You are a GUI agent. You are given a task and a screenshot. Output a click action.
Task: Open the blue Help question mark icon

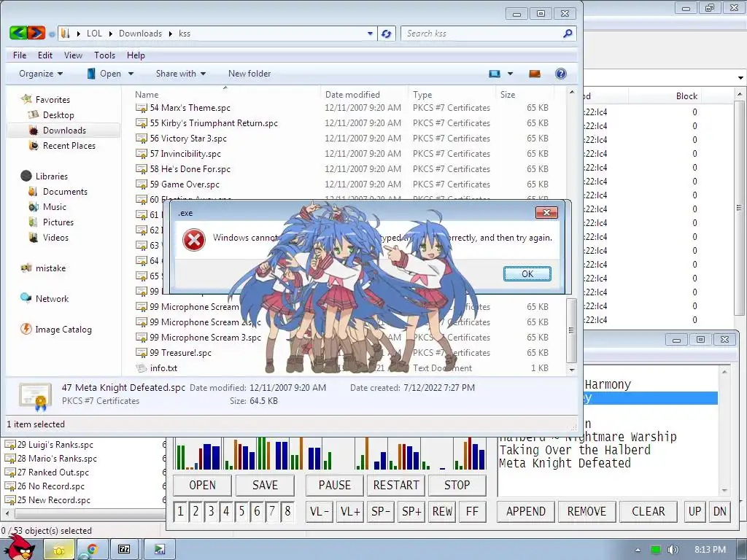pos(561,74)
